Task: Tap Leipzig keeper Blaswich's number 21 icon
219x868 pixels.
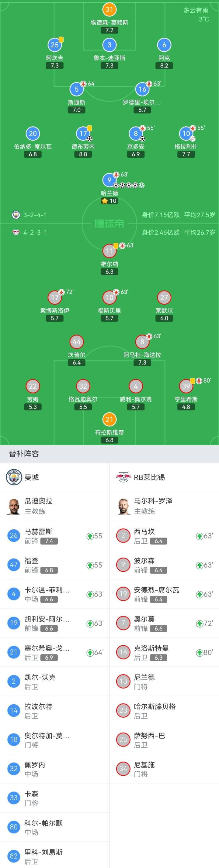Action: pyautogui.click(x=109, y=419)
